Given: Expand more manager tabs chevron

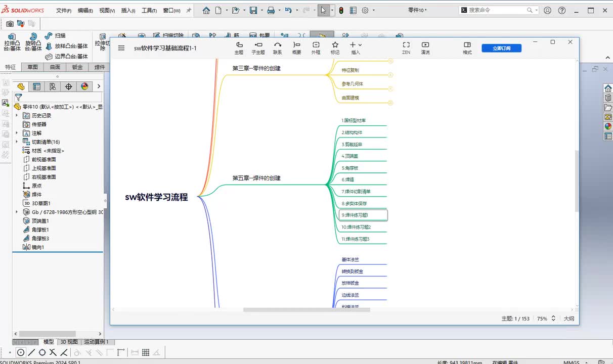Looking at the screenshot, I should (x=99, y=86).
